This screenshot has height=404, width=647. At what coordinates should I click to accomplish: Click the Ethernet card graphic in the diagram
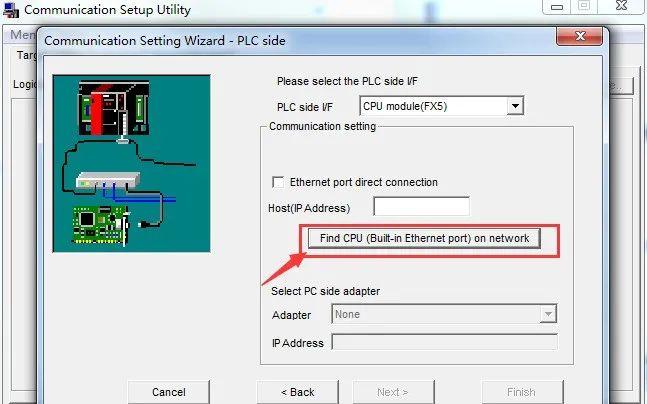[102, 225]
